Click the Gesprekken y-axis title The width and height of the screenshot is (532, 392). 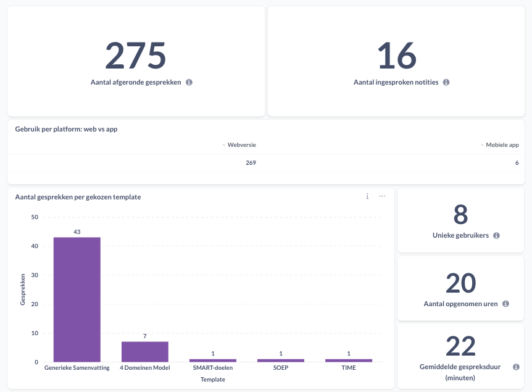23,290
